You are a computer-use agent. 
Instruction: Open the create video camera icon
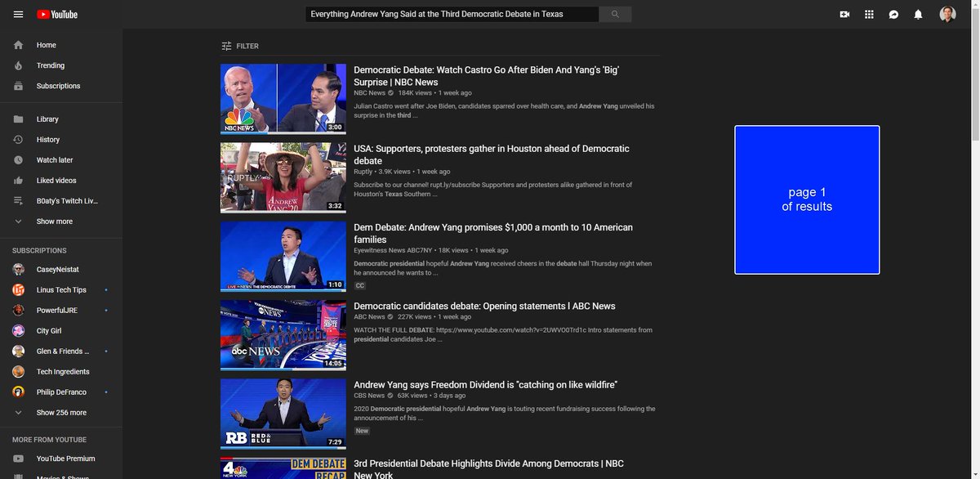tap(844, 15)
